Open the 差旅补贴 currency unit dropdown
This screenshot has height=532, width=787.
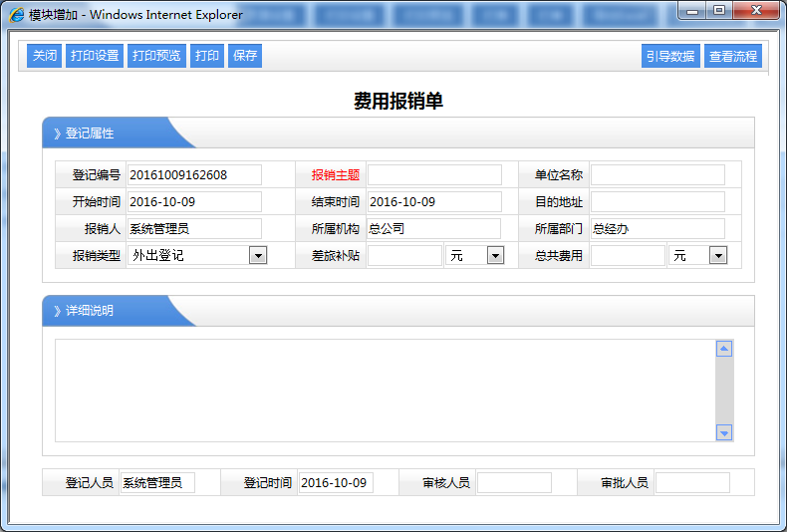tap(495, 256)
